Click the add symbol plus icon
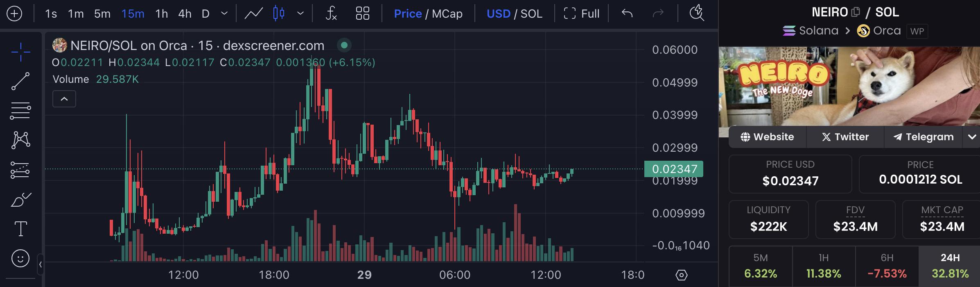Screen dimensions: 980x287 coord(14,14)
